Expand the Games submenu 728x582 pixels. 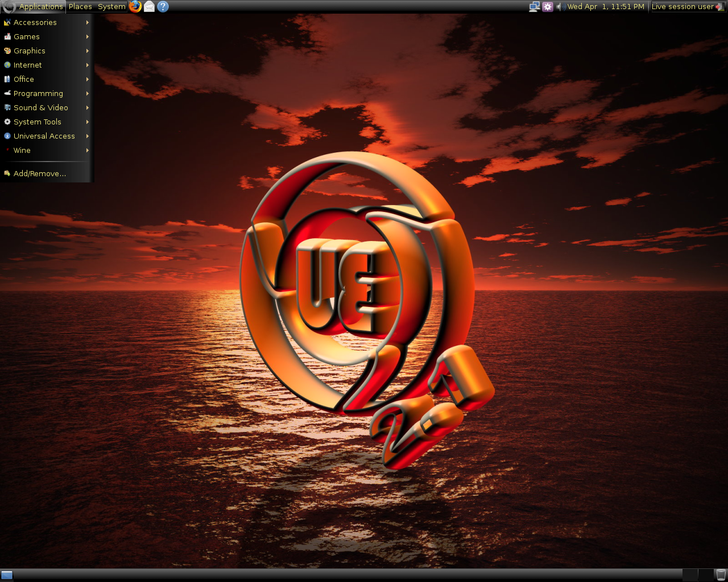tap(47, 36)
